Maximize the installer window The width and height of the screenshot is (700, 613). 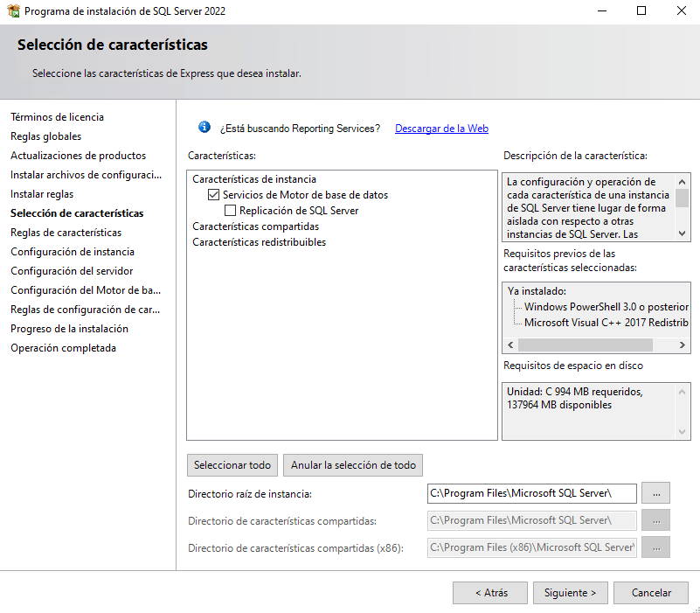coord(641,11)
